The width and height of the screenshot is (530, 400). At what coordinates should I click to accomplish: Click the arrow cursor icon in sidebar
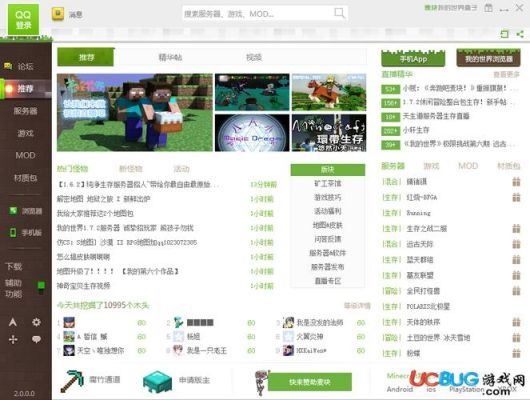tap(13, 322)
